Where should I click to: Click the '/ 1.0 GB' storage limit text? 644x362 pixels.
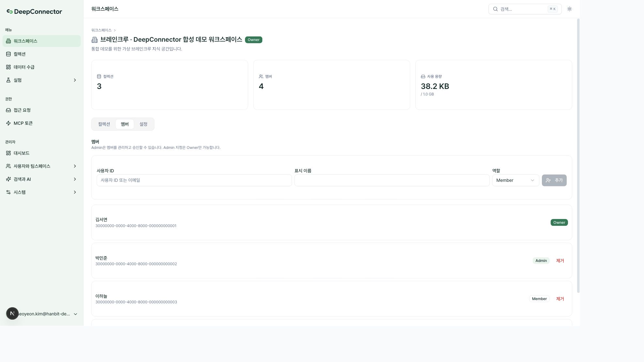pyautogui.click(x=427, y=94)
